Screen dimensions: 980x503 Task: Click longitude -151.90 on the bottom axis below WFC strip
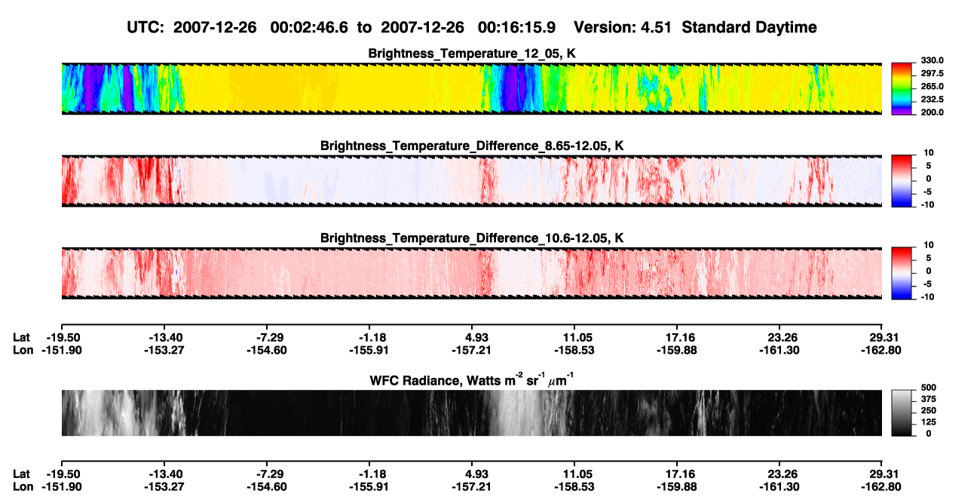click(x=61, y=487)
